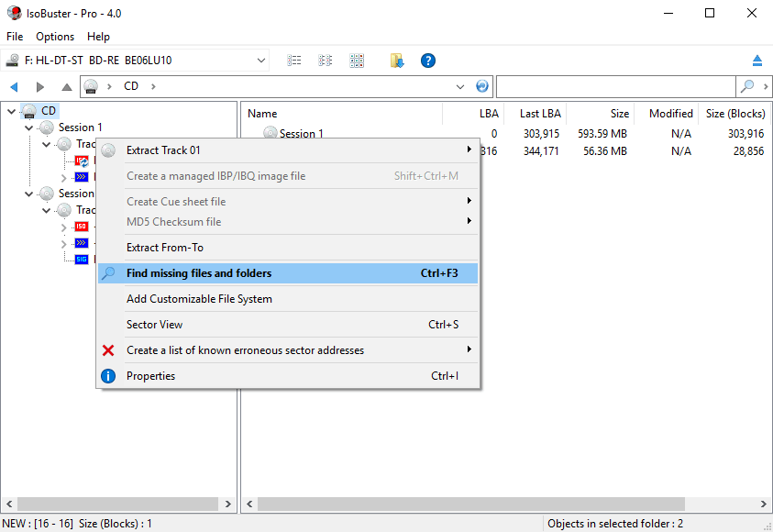This screenshot has width=773, height=532.
Task: Open Extract Track 01 submenu
Action: coord(288,150)
